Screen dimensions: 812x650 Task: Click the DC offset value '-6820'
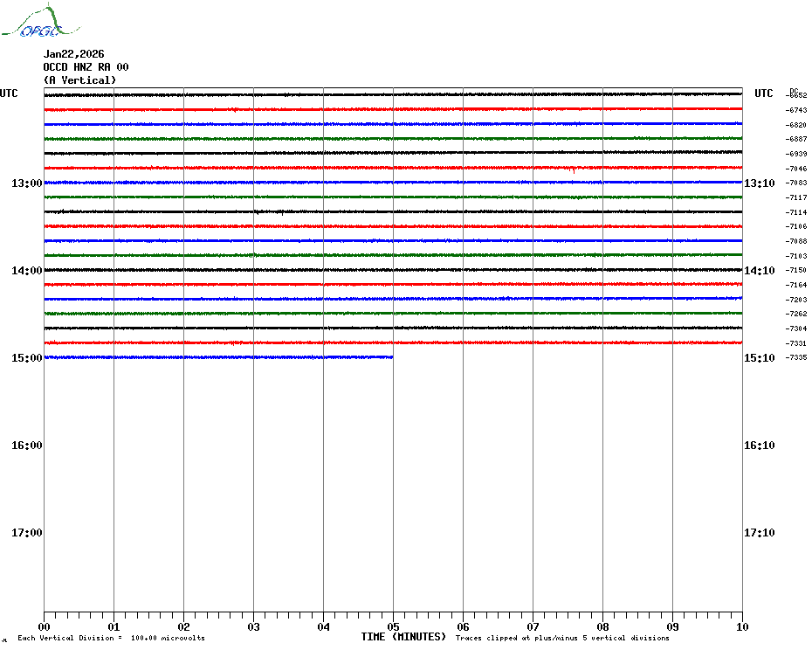pos(796,125)
